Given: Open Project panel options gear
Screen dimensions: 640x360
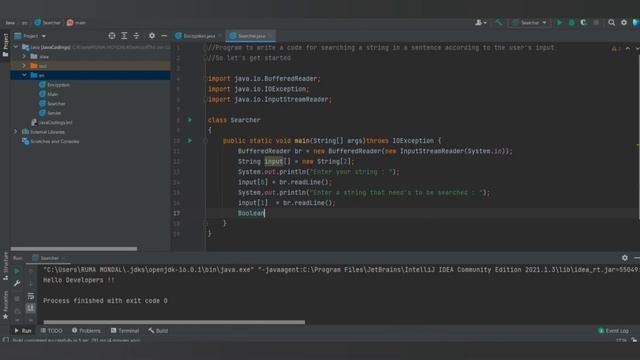Looking at the screenshot, I should tap(152, 36).
